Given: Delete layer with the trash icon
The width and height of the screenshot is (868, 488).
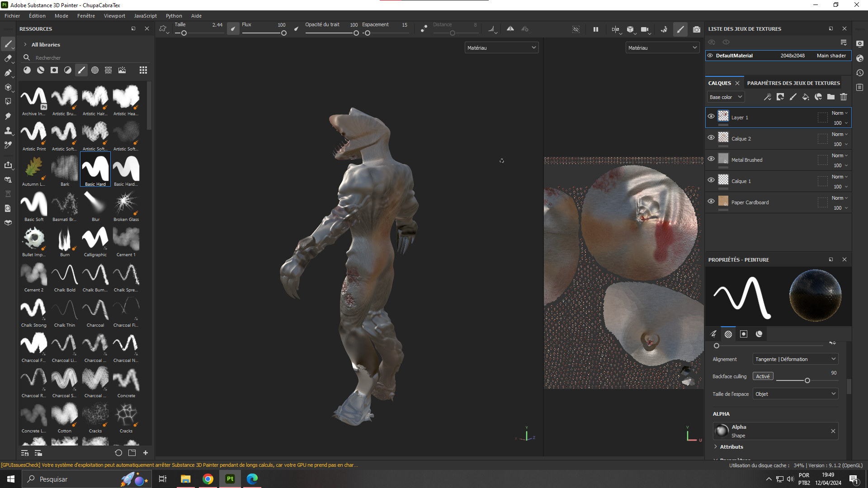Looking at the screenshot, I should [844, 97].
